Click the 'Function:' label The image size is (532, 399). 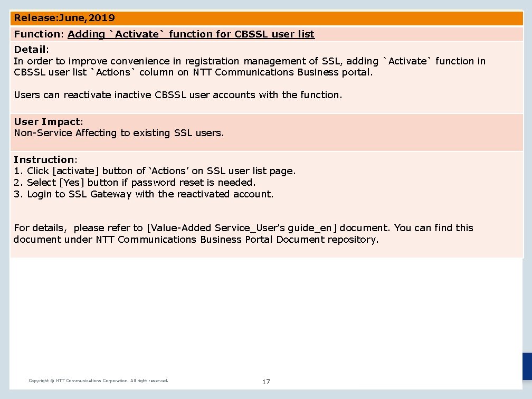click(39, 34)
